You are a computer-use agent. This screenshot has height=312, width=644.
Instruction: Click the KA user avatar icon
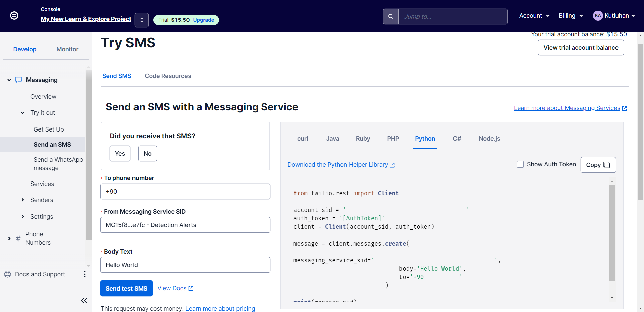tap(598, 16)
